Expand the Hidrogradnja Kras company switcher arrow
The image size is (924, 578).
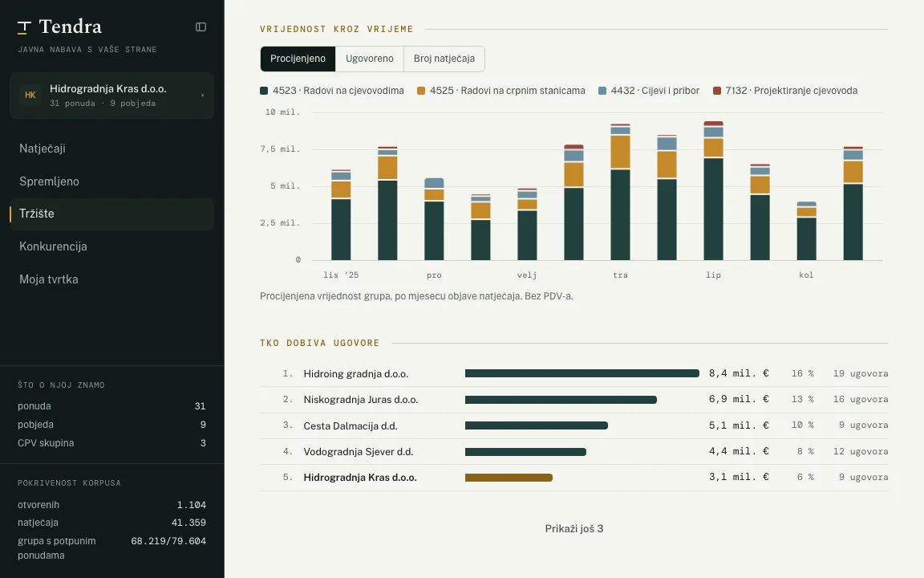click(202, 96)
